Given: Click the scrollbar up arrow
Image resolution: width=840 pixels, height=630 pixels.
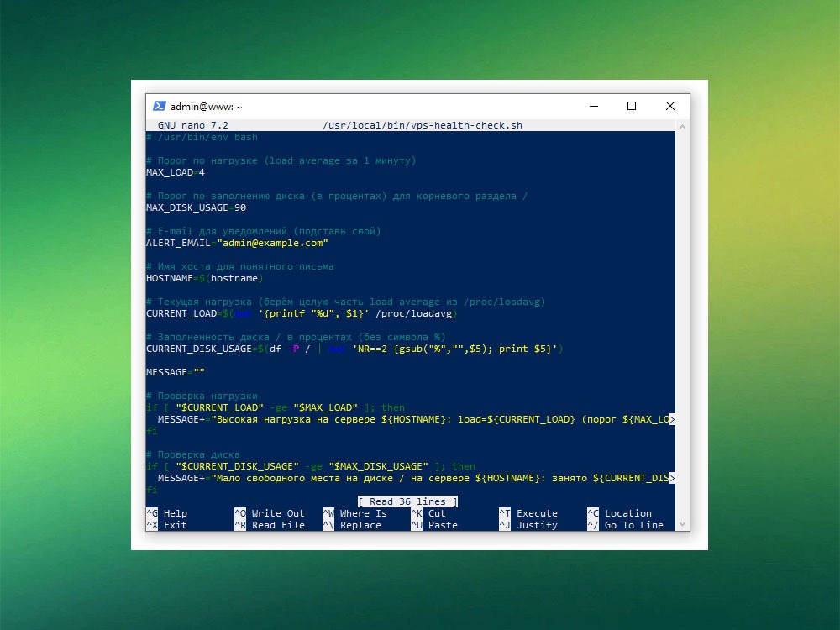Looking at the screenshot, I should point(682,126).
